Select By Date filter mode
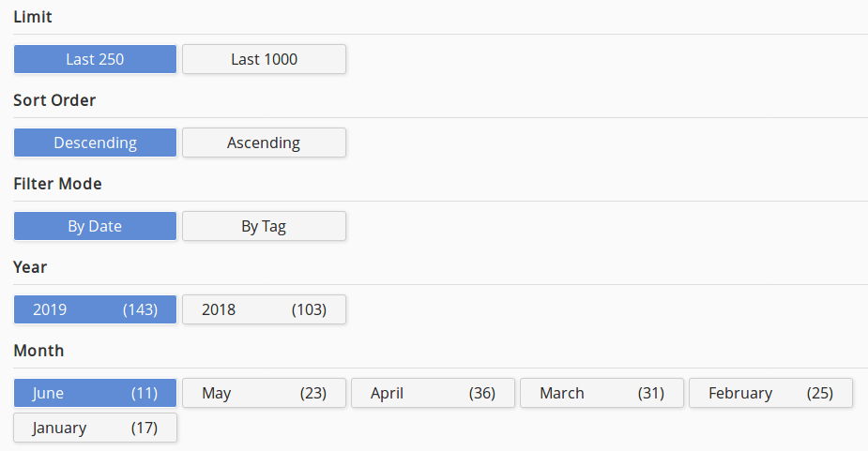The image size is (868, 451). (x=95, y=226)
